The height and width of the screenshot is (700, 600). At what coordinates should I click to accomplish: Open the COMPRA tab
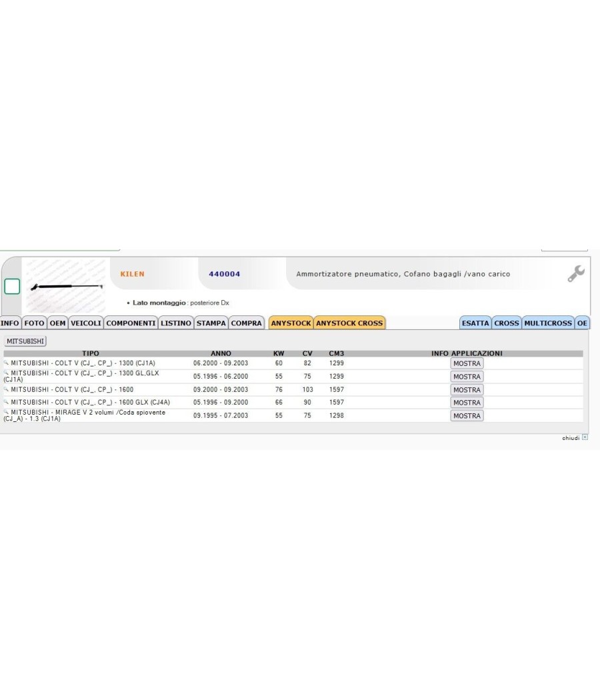pos(247,323)
